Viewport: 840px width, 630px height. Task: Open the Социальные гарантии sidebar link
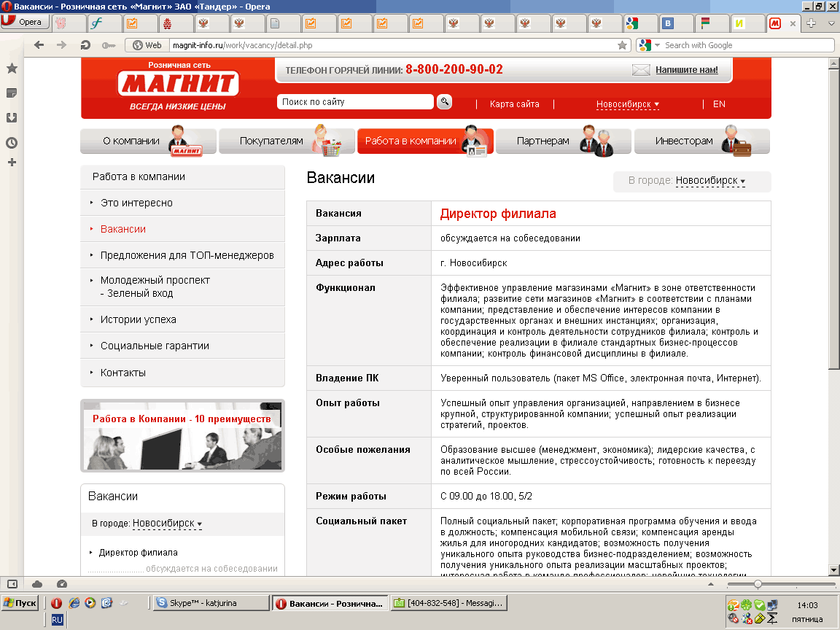tap(155, 346)
